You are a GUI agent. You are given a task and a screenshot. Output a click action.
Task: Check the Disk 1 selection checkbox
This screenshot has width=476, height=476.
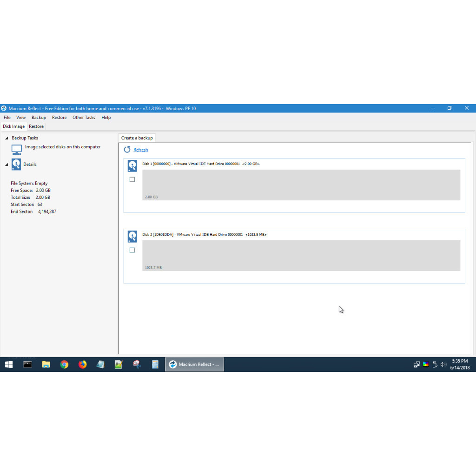point(132,179)
